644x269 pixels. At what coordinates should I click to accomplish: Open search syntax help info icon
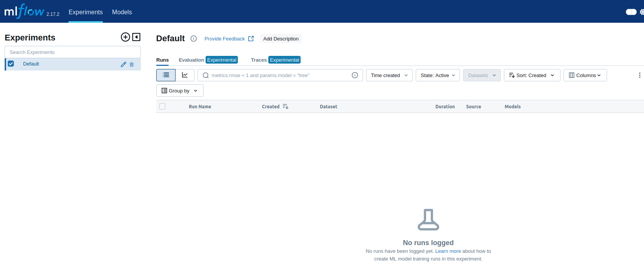[355, 75]
